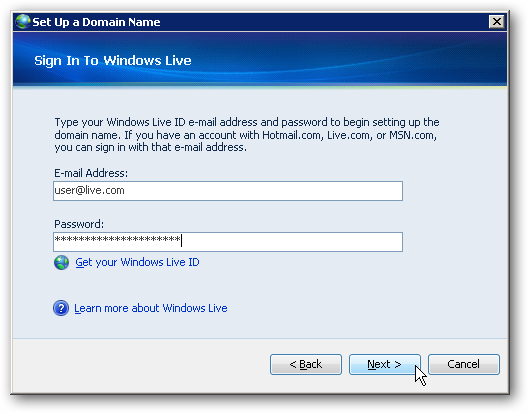This screenshot has width=528, height=413.
Task: Focus the E-mail Address field
Action: pyautogui.click(x=228, y=191)
